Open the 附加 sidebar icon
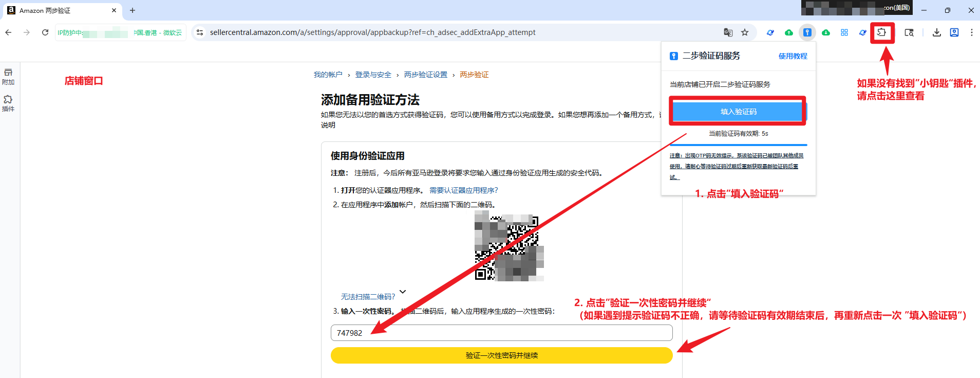Image resolution: width=980 pixels, height=378 pixels. (x=8, y=77)
